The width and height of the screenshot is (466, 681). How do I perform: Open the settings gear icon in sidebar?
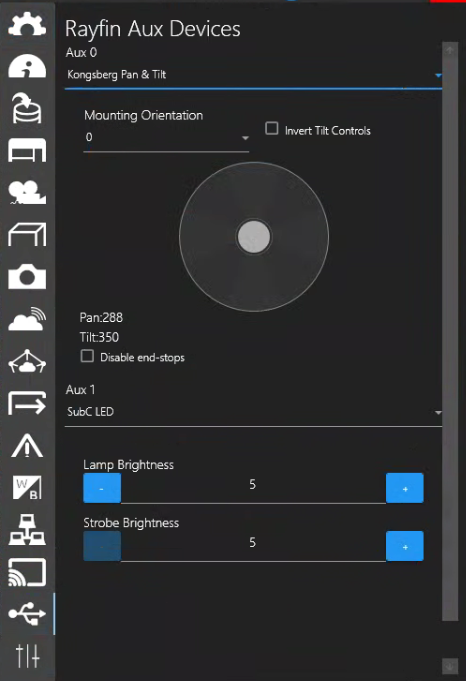tap(27, 24)
